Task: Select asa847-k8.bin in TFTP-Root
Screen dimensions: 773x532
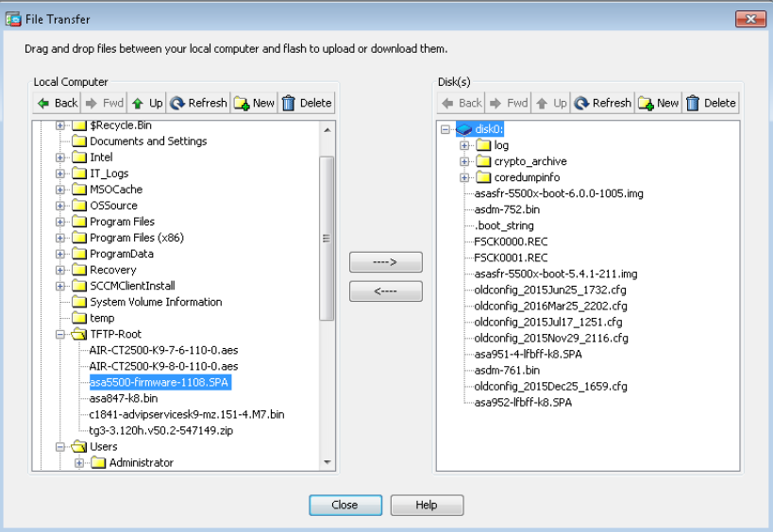Action: 124,398
